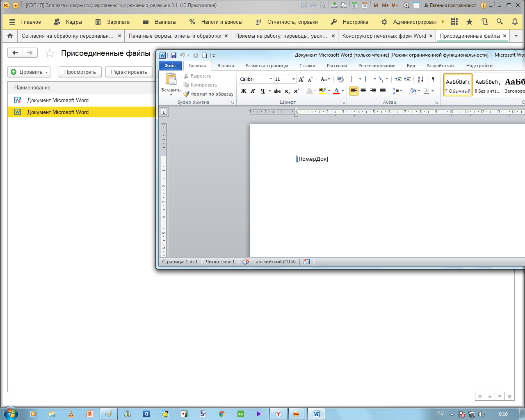
Task: Click the zoom magnifier icon in 1C title bar
Action: click(x=406, y=5)
